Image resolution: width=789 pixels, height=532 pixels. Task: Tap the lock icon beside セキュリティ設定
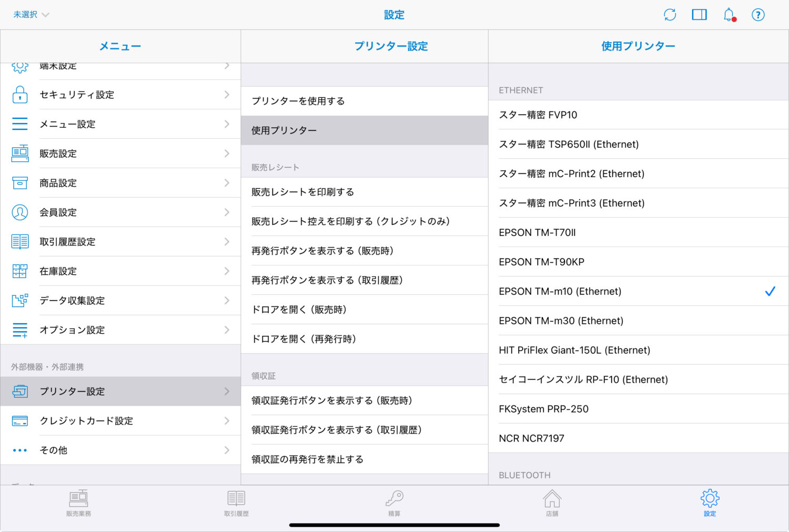coord(19,95)
